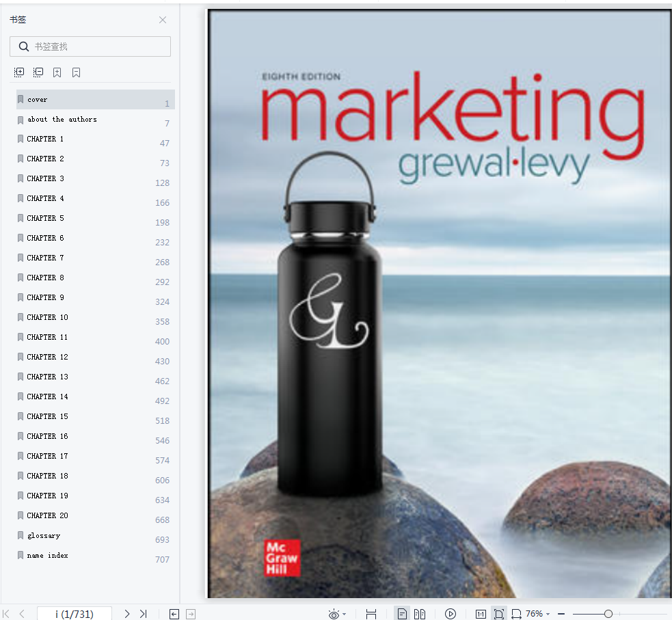The image size is (672, 620).
Task: Start slideshow play button
Action: pyautogui.click(x=451, y=614)
